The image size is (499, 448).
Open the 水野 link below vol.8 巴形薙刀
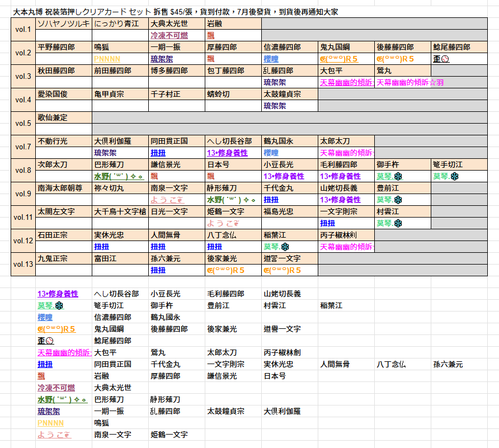tap(119, 177)
